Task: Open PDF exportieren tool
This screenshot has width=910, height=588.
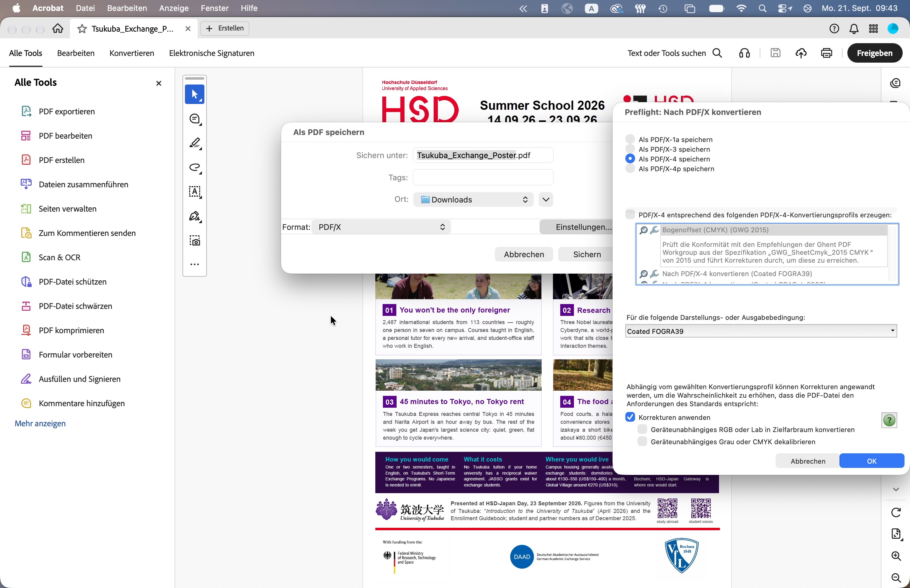Action: click(58, 112)
